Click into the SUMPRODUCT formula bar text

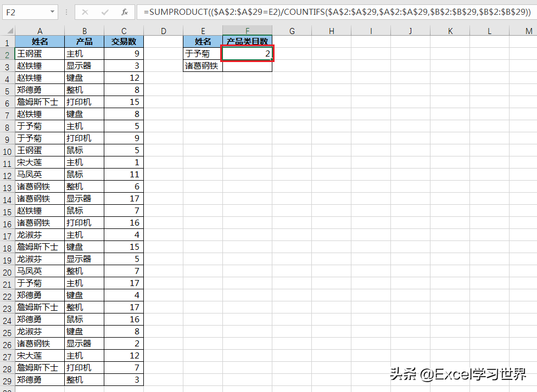[337, 12]
